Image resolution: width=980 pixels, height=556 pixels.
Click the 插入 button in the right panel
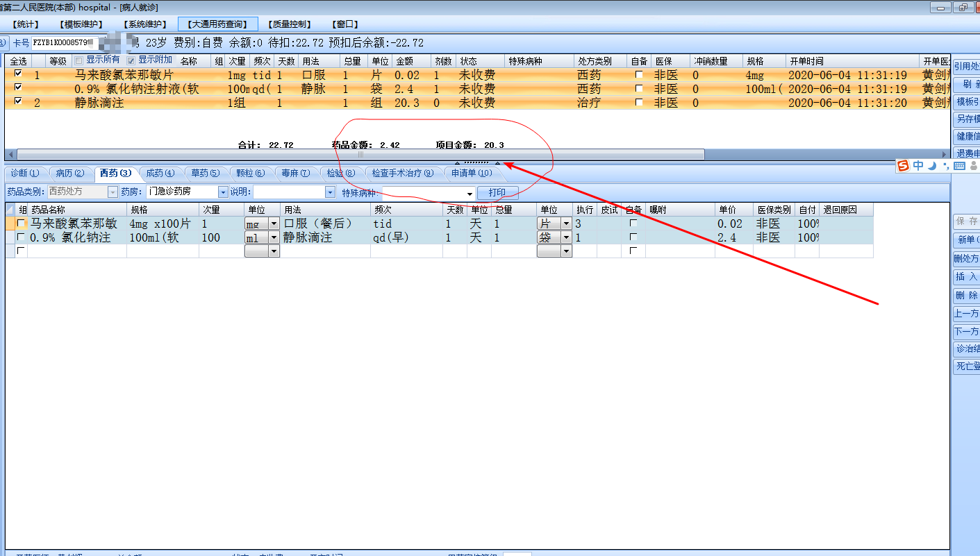(x=966, y=277)
